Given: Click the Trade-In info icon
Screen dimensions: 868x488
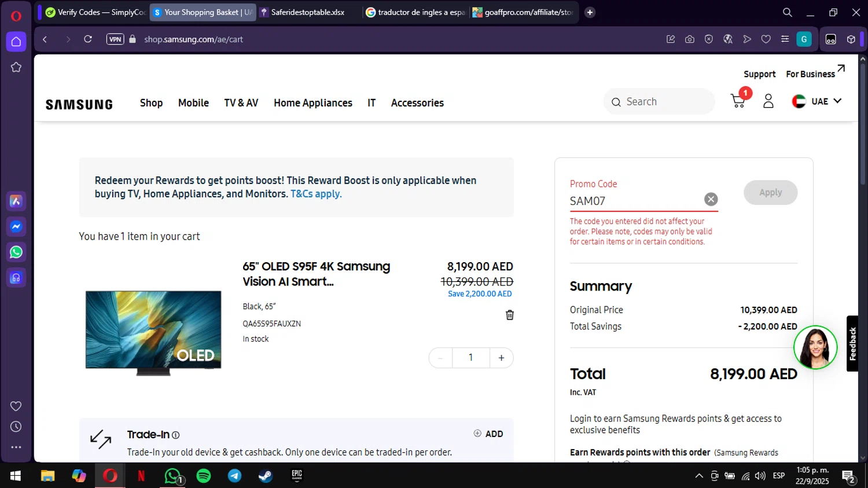Looking at the screenshot, I should coord(176,435).
